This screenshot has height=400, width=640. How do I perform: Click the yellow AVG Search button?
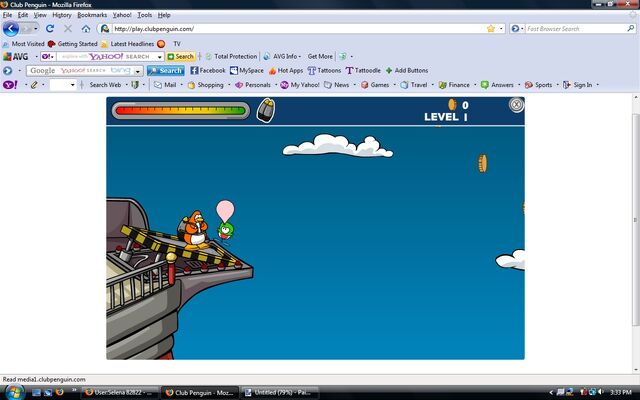point(181,56)
